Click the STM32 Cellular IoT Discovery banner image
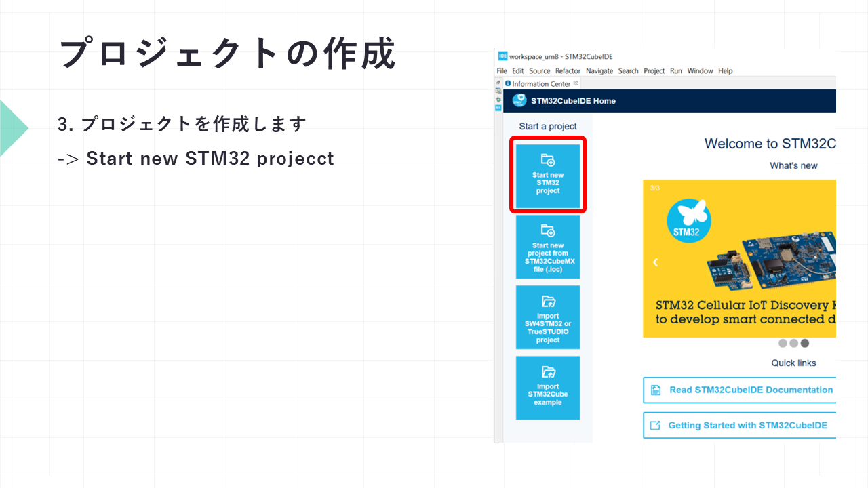Screen dimensions: 868x488 point(739,258)
